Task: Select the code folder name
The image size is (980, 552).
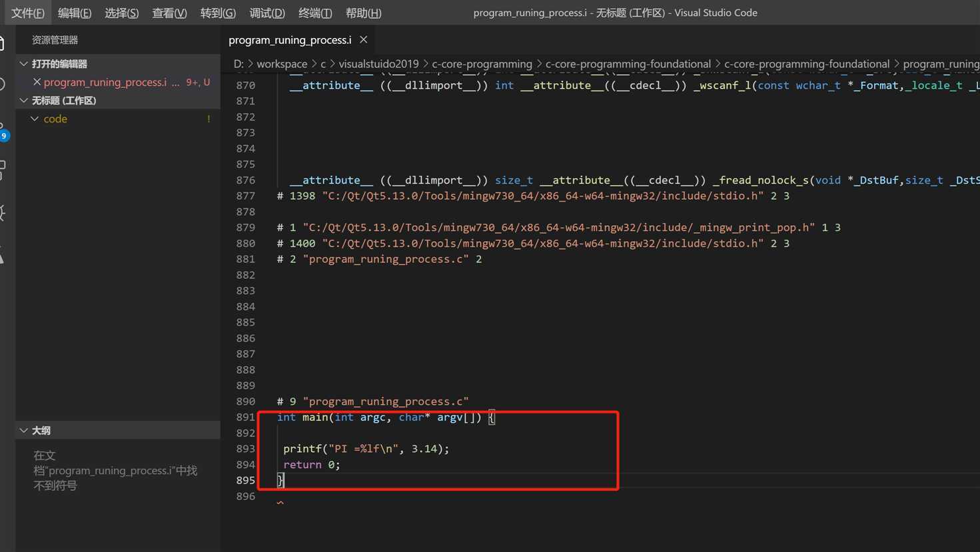Action: (x=55, y=119)
